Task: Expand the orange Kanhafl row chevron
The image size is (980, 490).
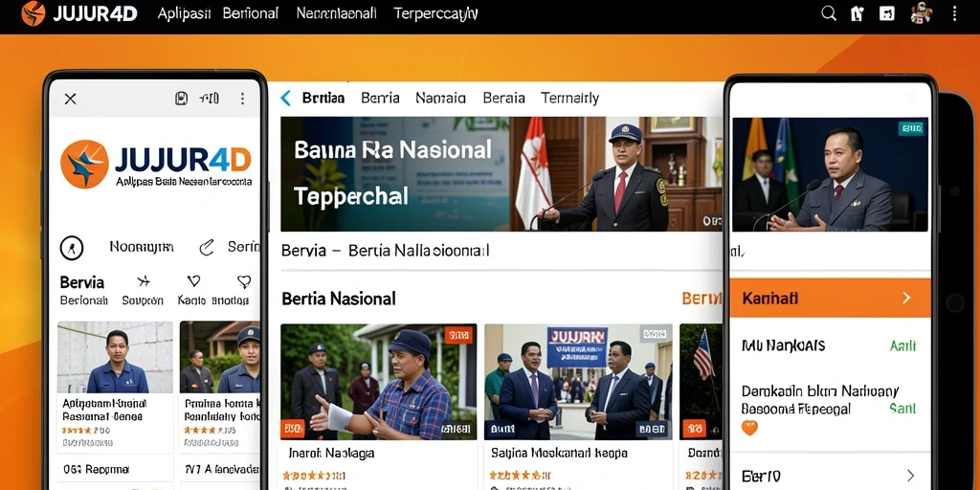Action: pyautogui.click(x=907, y=299)
